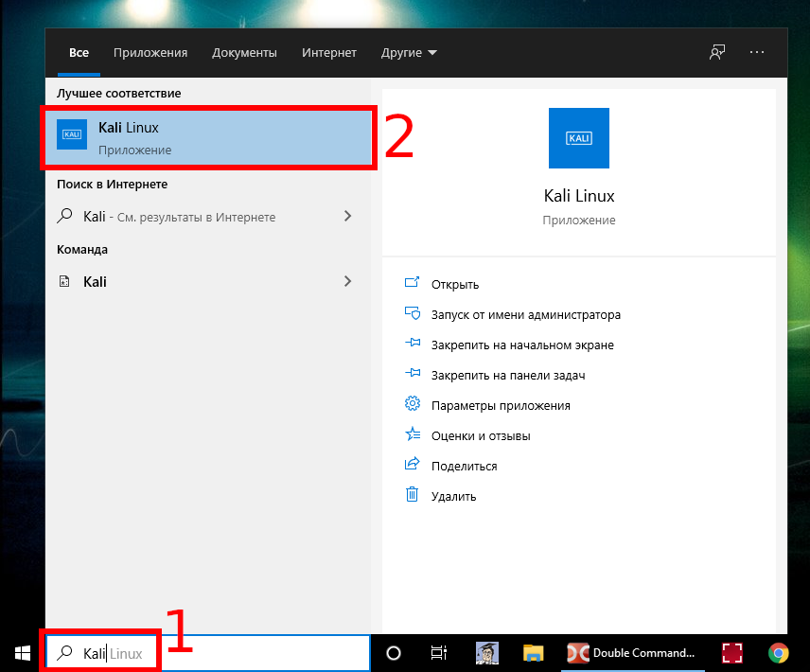Pin app via Закрепить на начальном экране
810x672 pixels.
pyautogui.click(x=521, y=345)
